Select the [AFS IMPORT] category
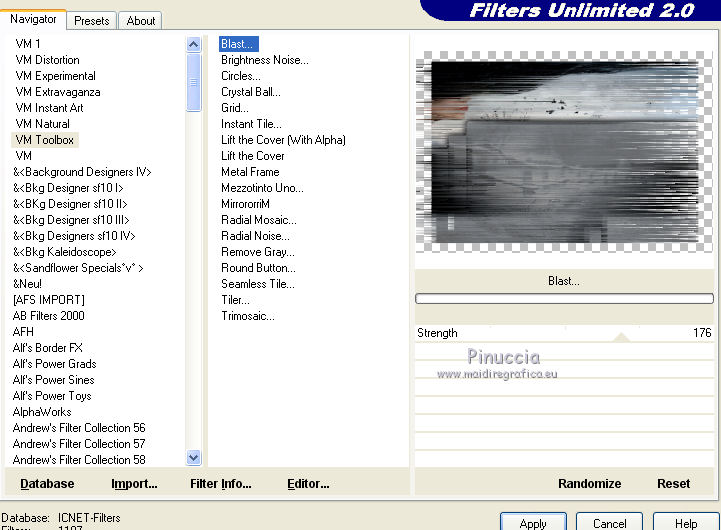The image size is (721, 530). coord(49,300)
